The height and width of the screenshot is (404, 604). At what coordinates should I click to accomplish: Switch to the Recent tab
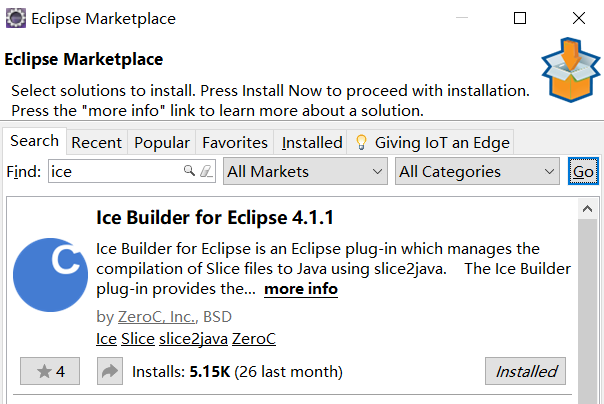coord(96,142)
